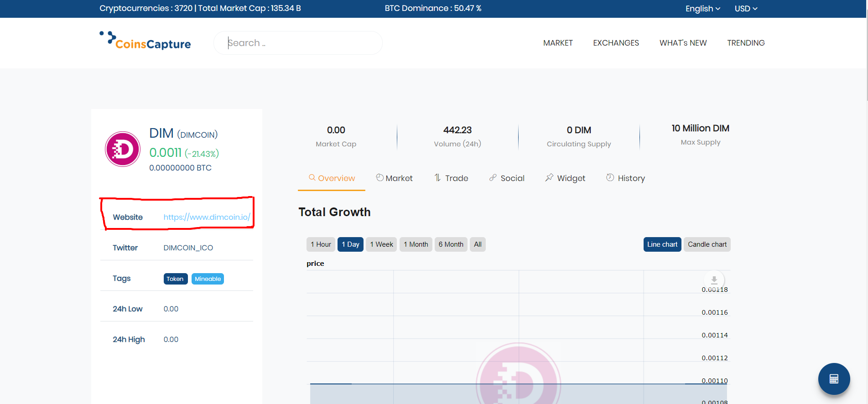
Task: Select the All time range
Action: pyautogui.click(x=478, y=244)
